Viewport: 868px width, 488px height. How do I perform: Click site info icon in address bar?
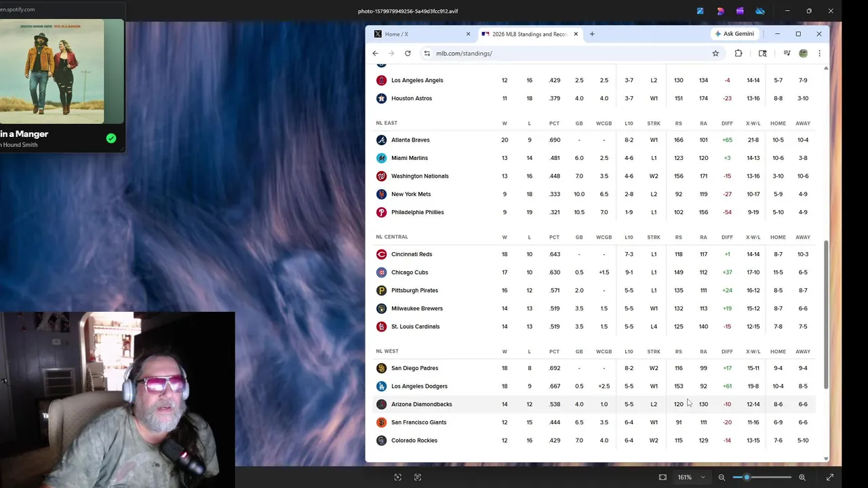[x=427, y=53]
